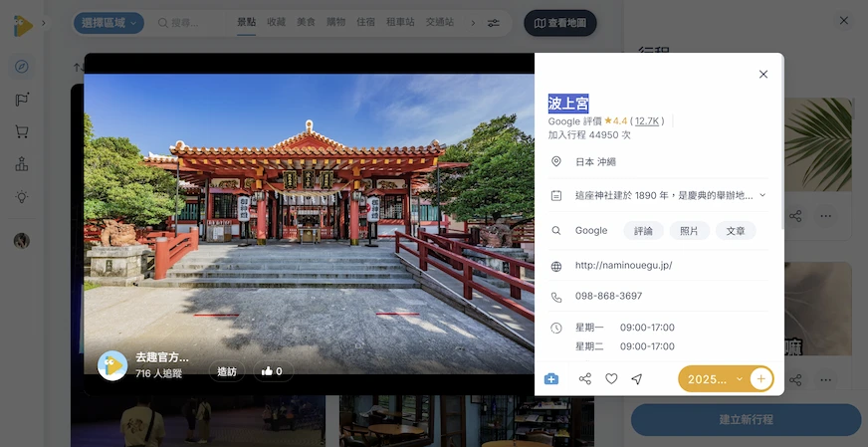Click the calendar description icon
The width and height of the screenshot is (868, 447).
(556, 195)
